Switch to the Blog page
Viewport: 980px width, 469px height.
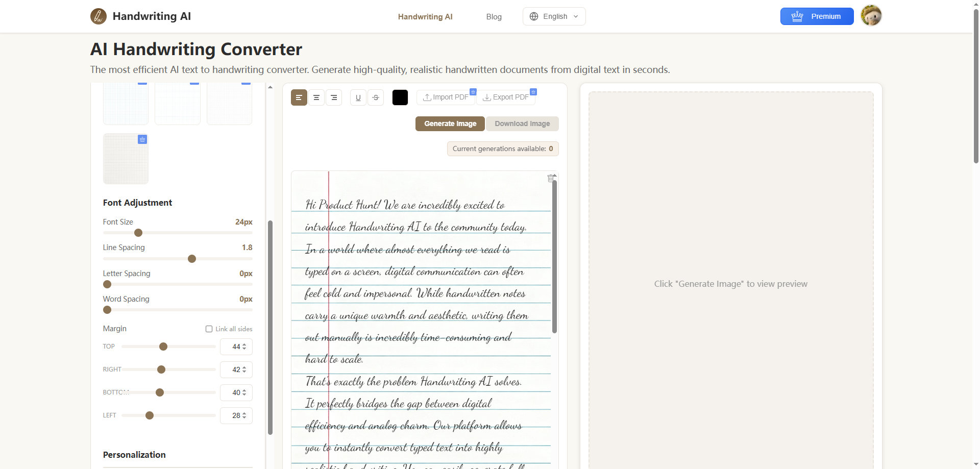click(494, 16)
